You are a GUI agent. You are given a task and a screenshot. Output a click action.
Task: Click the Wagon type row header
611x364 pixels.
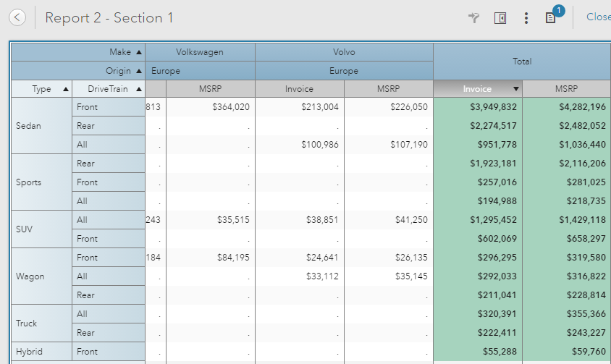click(x=30, y=276)
